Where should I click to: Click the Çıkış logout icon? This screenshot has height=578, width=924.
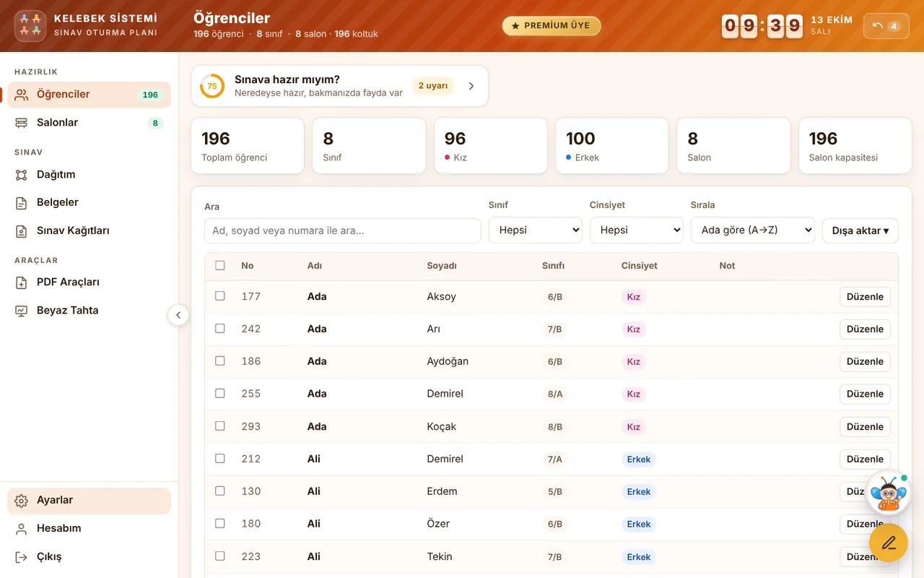[x=22, y=557]
